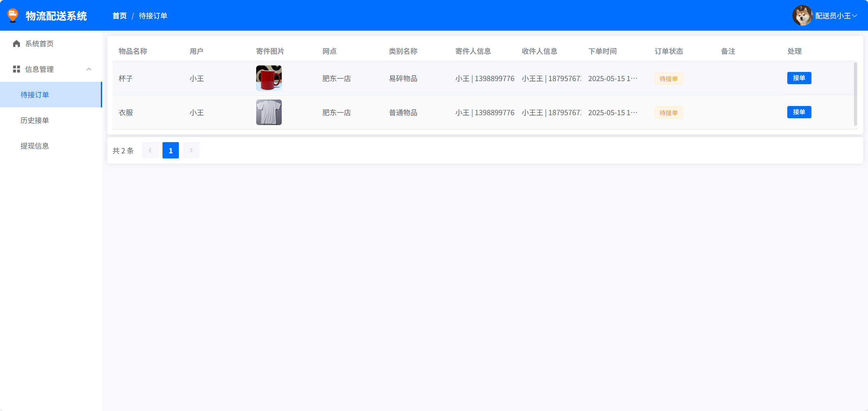
Task: Click the table vertical scrollbar
Action: [x=855, y=94]
